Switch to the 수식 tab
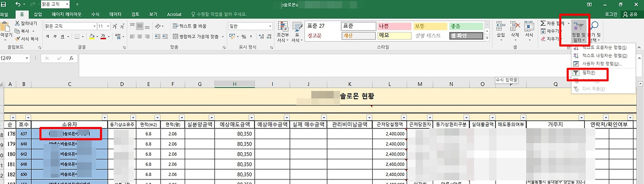 [x=95, y=15]
